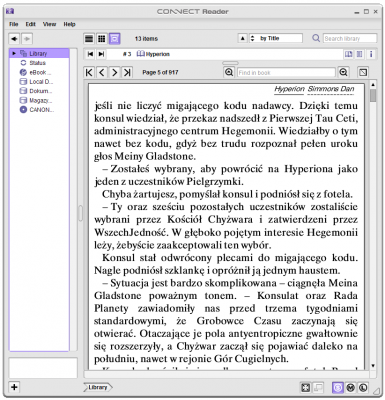
Task: Click the vertical scrollbar thumb
Action: pos(373,95)
